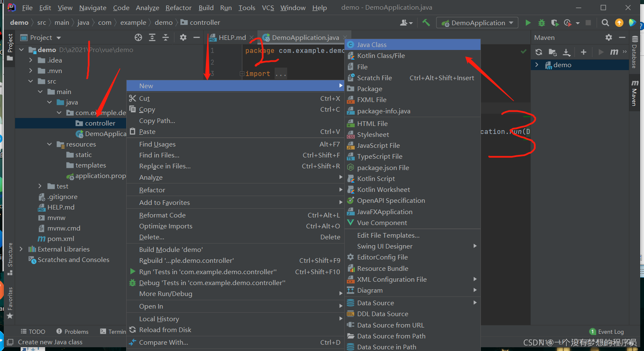Click Reformat Code in context menu

tap(235, 215)
